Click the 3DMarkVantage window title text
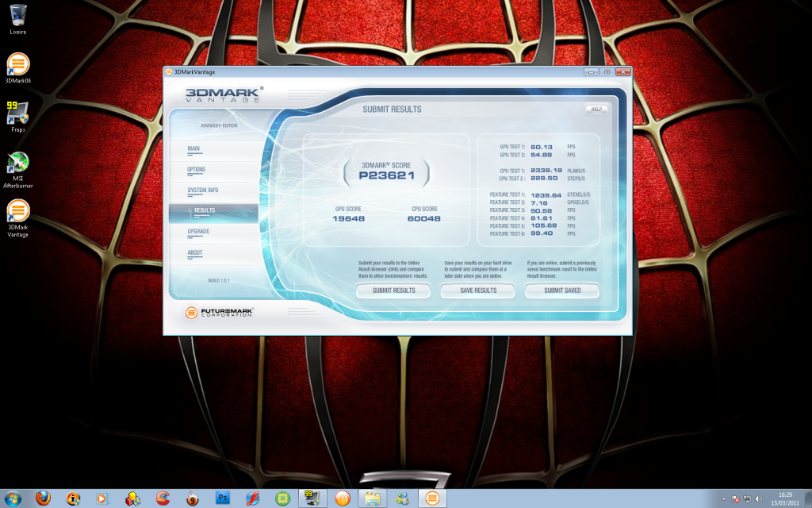Image resolution: width=812 pixels, height=508 pixels. [195, 72]
